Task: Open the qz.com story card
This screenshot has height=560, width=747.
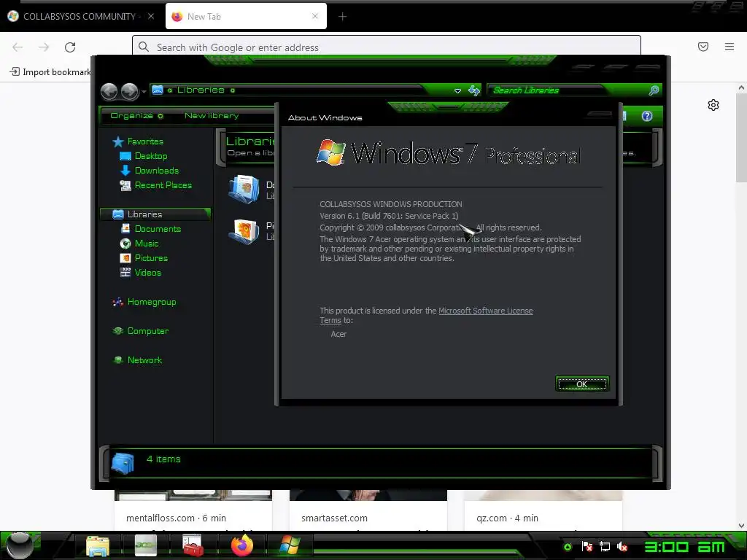Action: coord(543,510)
